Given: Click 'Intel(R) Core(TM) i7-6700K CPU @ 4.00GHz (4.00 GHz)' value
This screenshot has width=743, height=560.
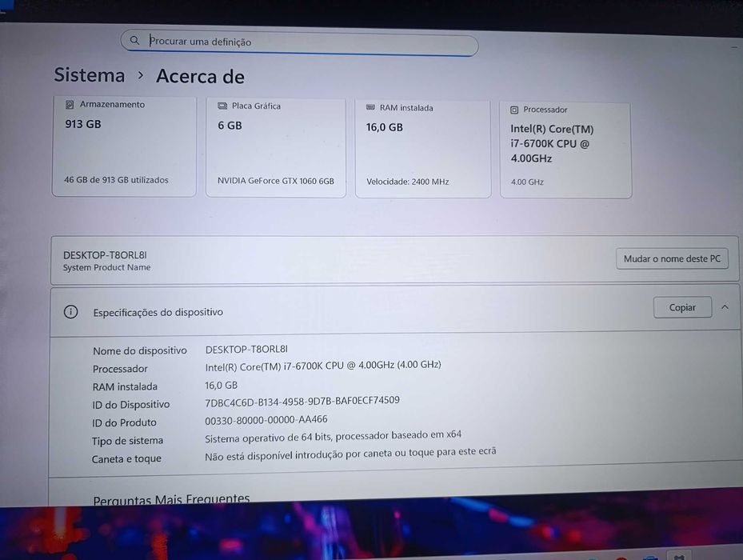Looking at the screenshot, I should (323, 366).
